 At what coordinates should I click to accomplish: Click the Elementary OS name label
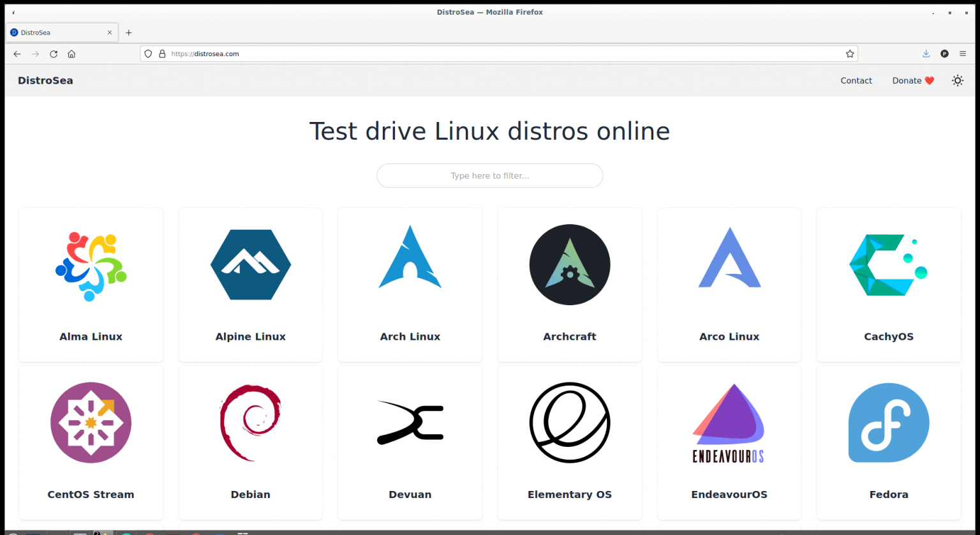570,494
